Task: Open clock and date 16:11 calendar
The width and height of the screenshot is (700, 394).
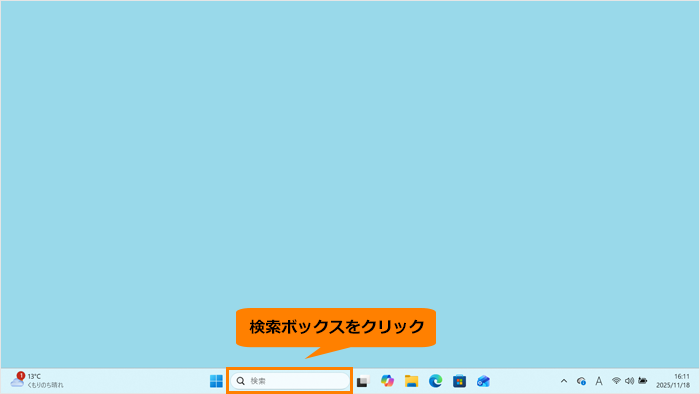Action: coord(673,381)
